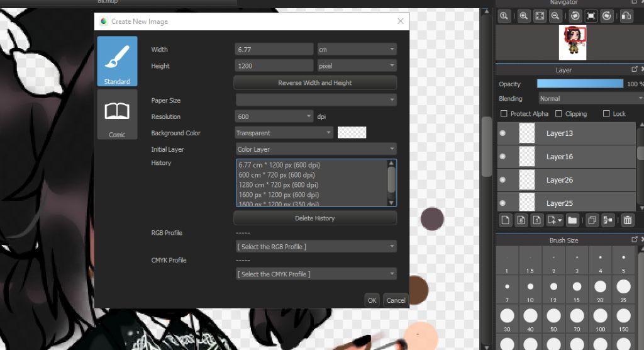
Task: Hide Layer13 visibility dot
Action: tap(502, 133)
